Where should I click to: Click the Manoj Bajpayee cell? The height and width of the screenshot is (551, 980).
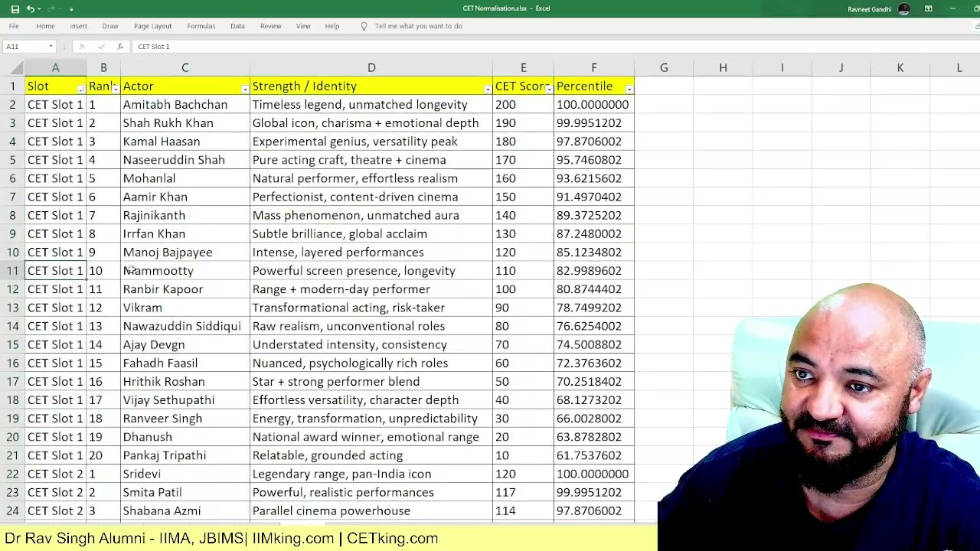(x=185, y=253)
